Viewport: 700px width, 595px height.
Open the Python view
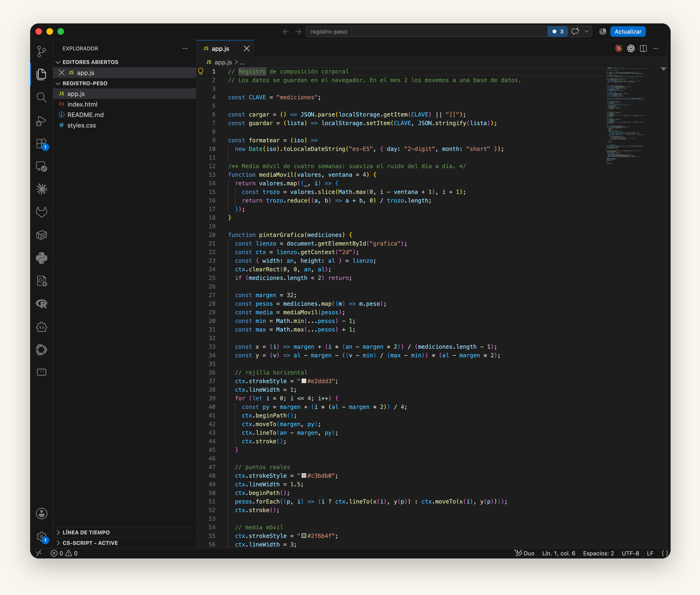coord(42,258)
